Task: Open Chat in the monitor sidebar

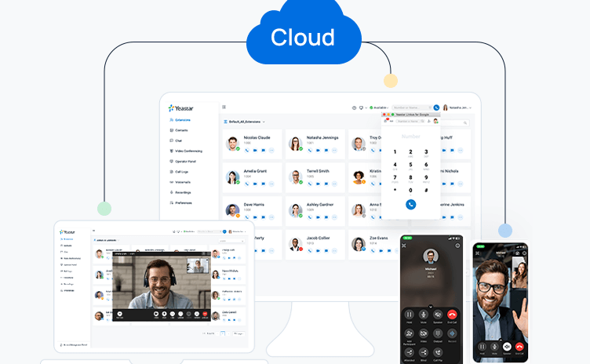Action: (x=176, y=140)
